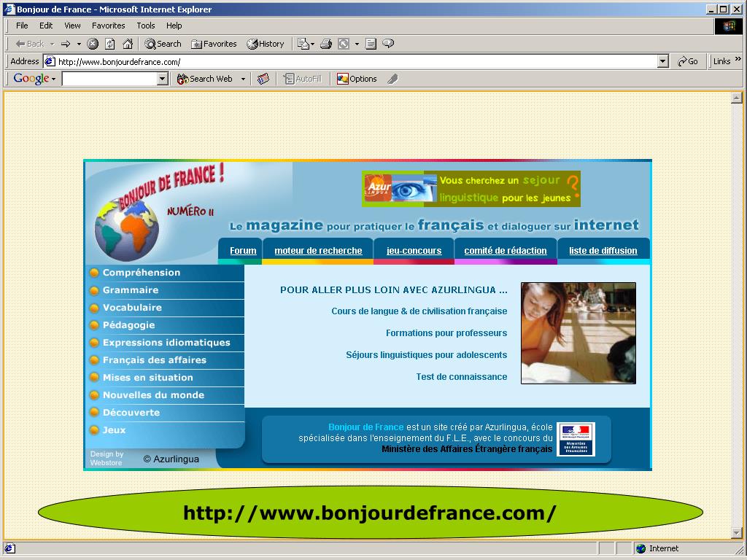Click the Azurlingua séjour linguistique banner
Viewport: 747px width, 560px height.
471,189
